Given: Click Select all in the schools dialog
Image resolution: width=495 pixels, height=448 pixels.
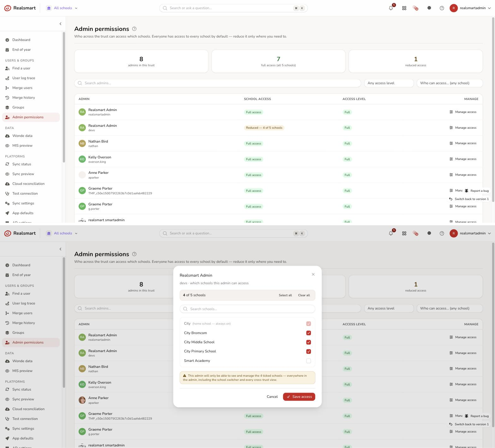Looking at the screenshot, I should click(285, 295).
